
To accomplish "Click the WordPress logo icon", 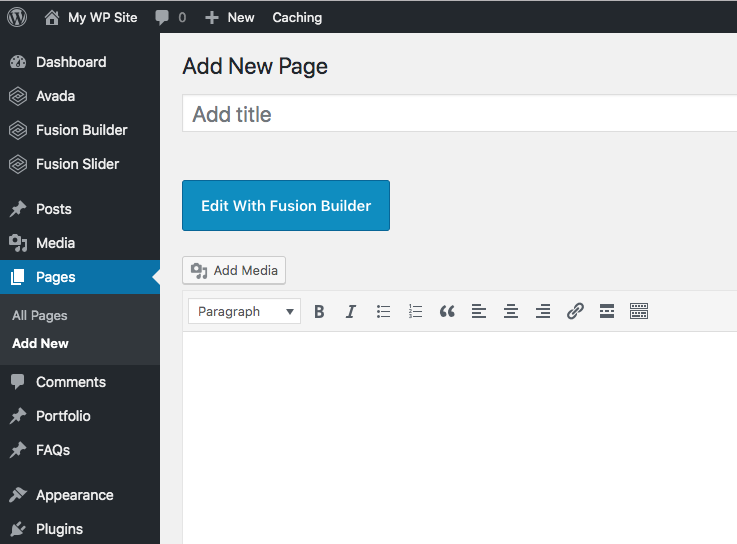I will tap(17, 17).
